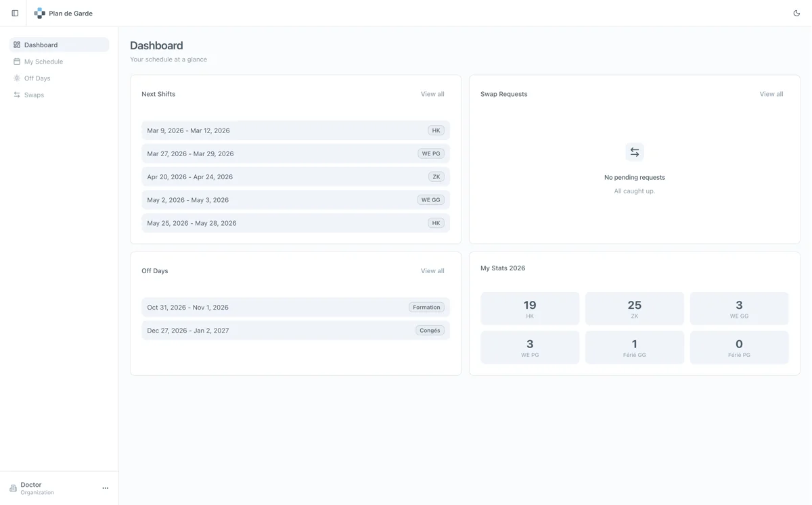Click the My Schedule calendar icon

coord(17,62)
